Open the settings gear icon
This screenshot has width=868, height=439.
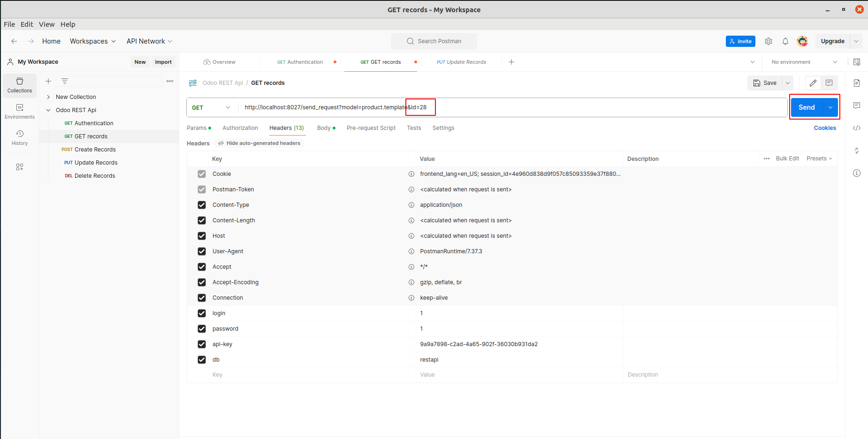[769, 41]
